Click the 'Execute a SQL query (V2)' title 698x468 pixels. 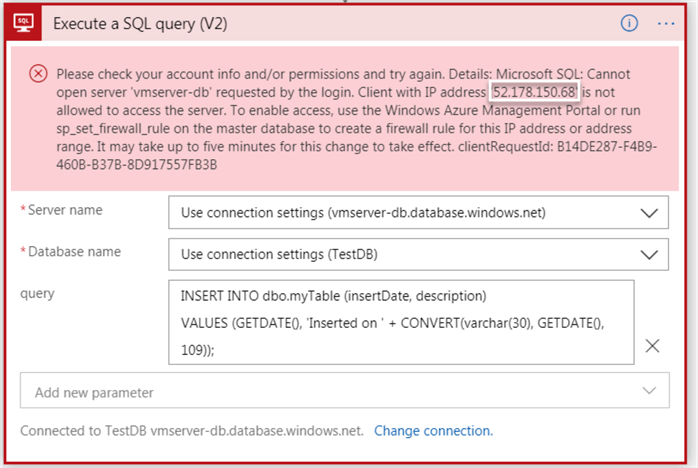pos(140,23)
